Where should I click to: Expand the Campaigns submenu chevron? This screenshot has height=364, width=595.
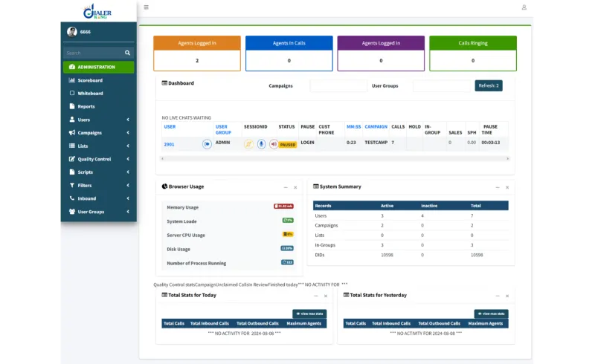point(128,133)
